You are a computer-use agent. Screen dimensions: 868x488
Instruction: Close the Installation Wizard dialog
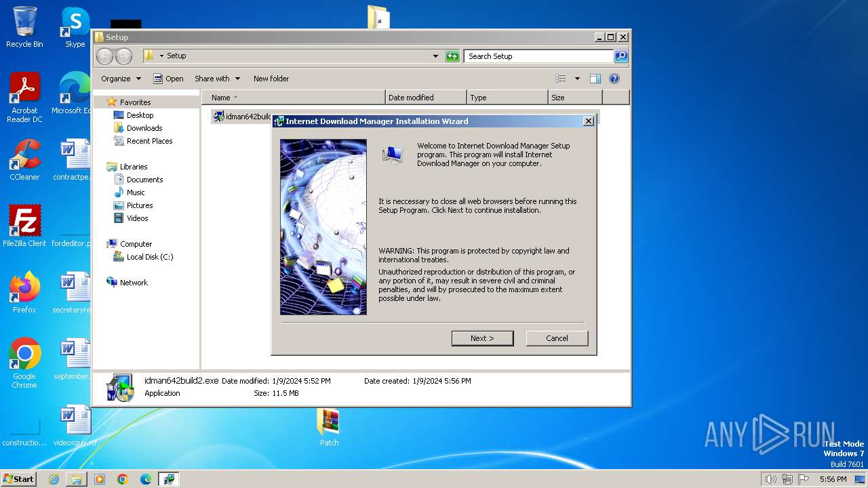(589, 121)
